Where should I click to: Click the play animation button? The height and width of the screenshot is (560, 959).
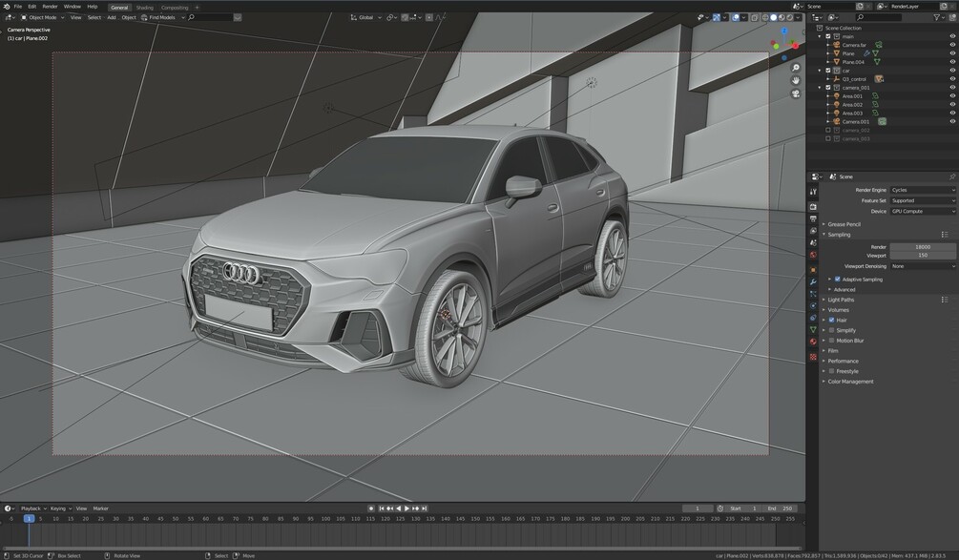407,508
